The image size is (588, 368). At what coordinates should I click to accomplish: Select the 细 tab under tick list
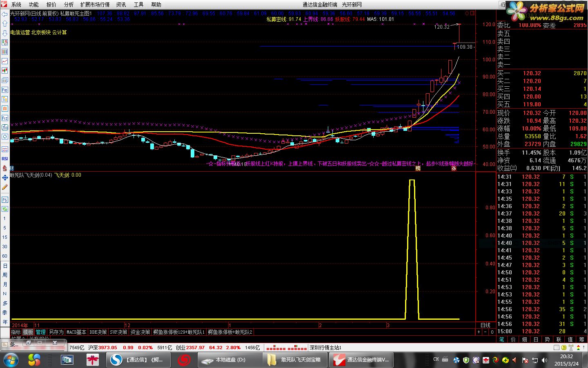(x=525, y=339)
